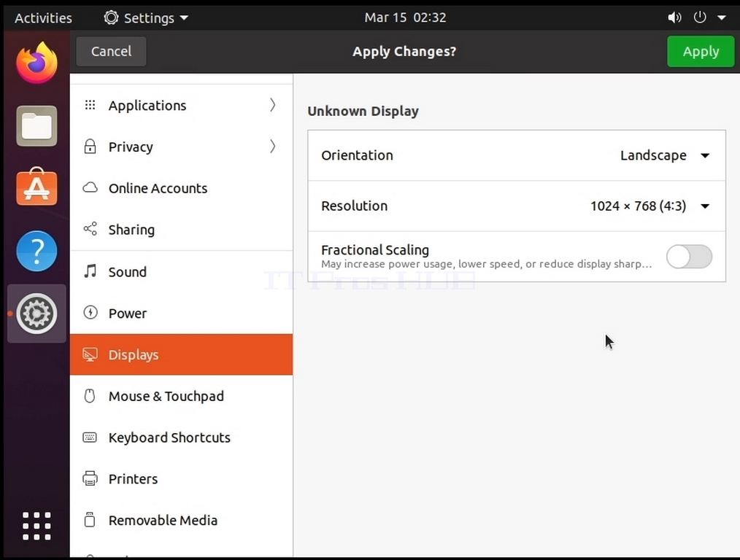Click the Displays monitor icon

click(90, 354)
